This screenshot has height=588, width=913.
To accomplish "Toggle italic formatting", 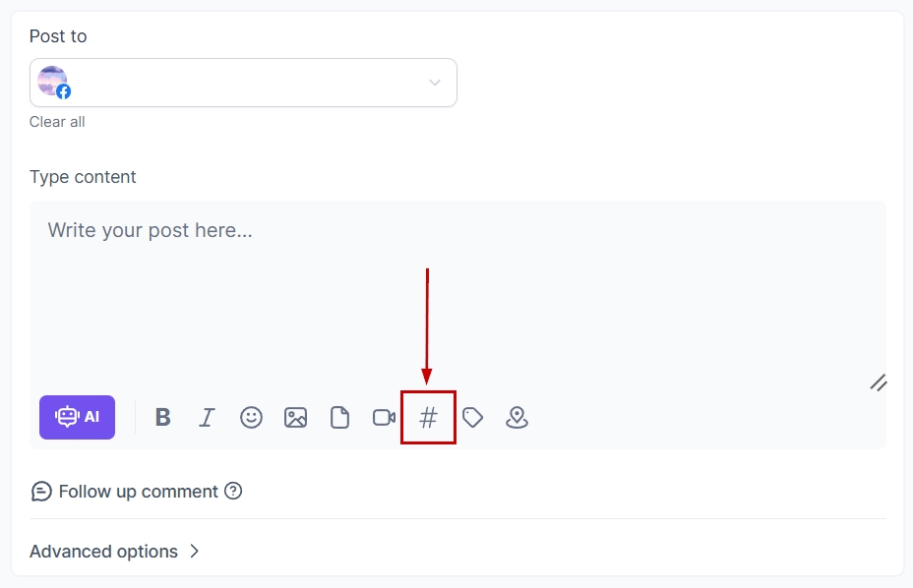I will click(207, 418).
